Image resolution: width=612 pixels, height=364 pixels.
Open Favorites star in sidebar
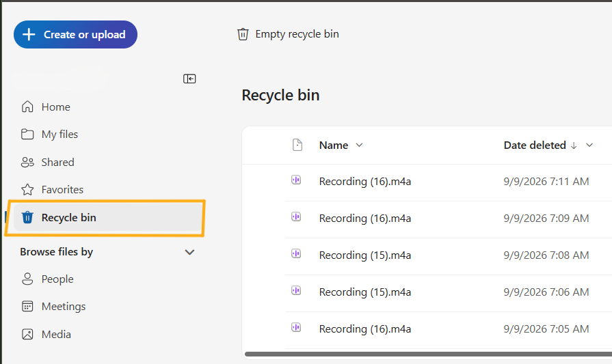click(52, 190)
